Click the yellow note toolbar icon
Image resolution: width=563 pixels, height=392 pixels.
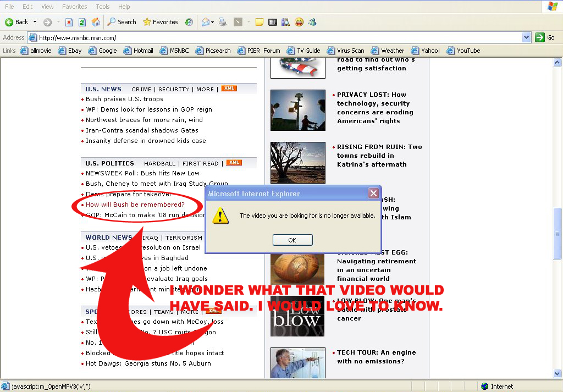(260, 22)
